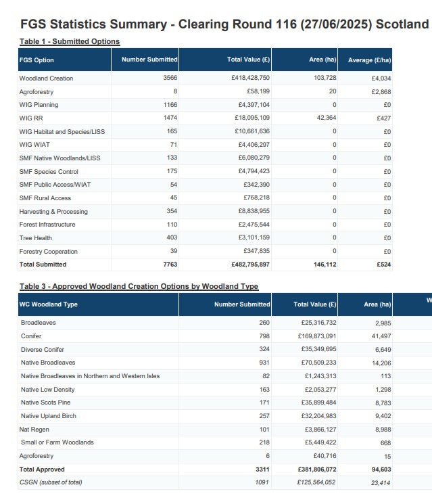Click the Tree Health row label
The height and width of the screenshot is (504, 432).
point(35,238)
